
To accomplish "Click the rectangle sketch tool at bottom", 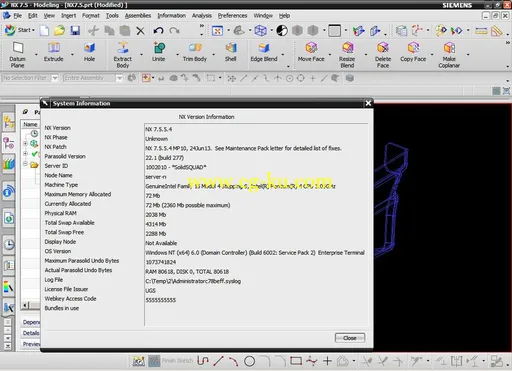I will [x=296, y=361].
